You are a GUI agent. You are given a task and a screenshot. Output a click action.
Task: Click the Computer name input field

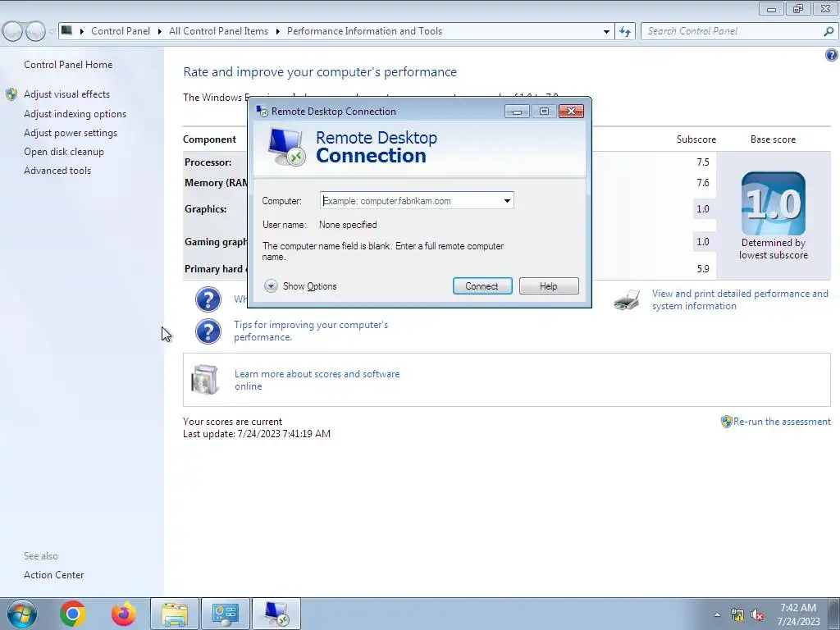(x=417, y=201)
